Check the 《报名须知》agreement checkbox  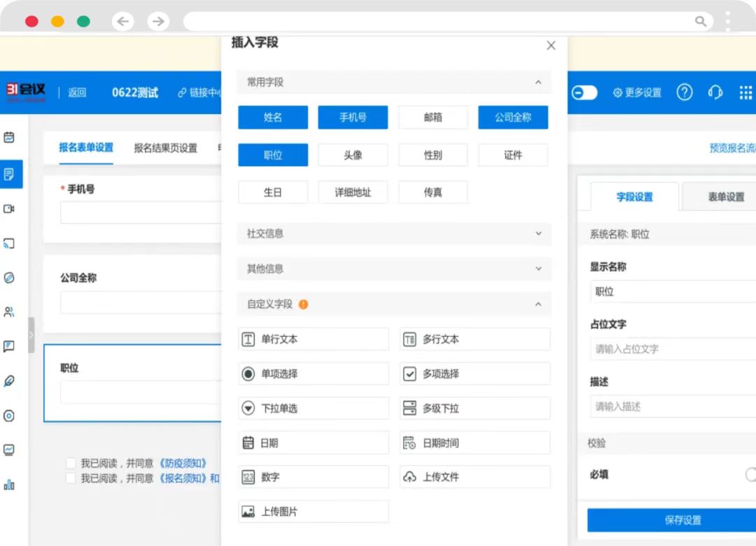tap(71, 477)
